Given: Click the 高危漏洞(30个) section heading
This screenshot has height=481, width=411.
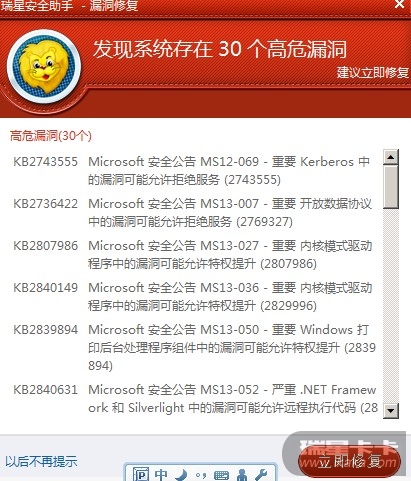Looking at the screenshot, I should tap(51, 136).
